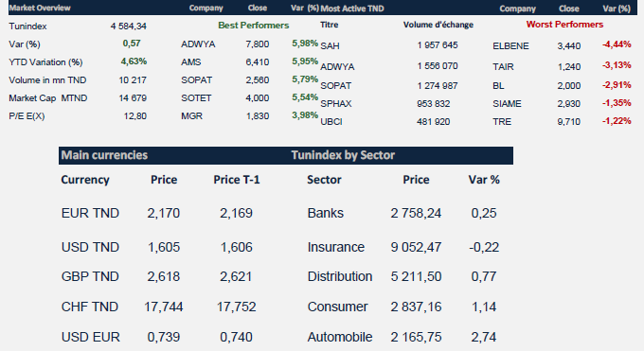This screenshot has width=644, height=351.
Task: Select ADWYA in Best Performers
Action: tap(198, 44)
